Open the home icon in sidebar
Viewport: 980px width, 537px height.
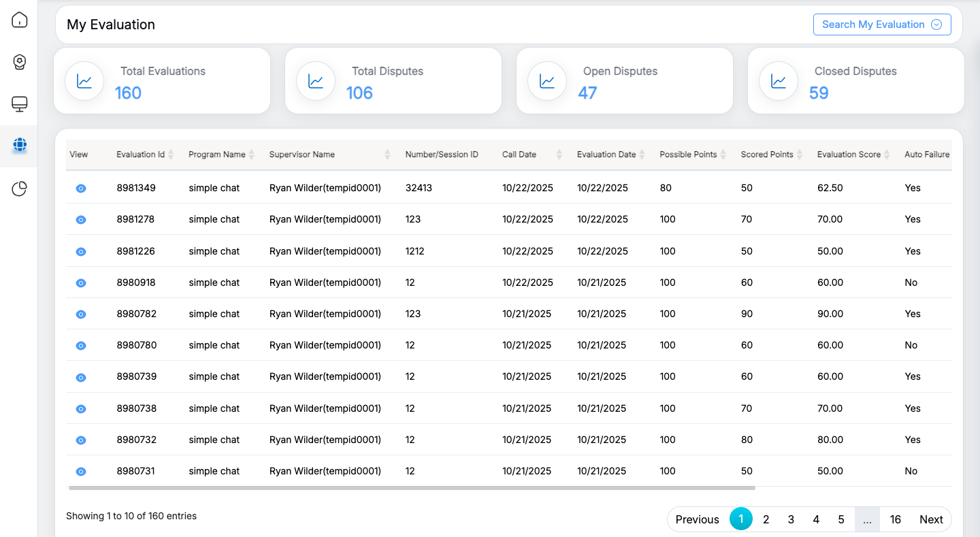pos(20,20)
